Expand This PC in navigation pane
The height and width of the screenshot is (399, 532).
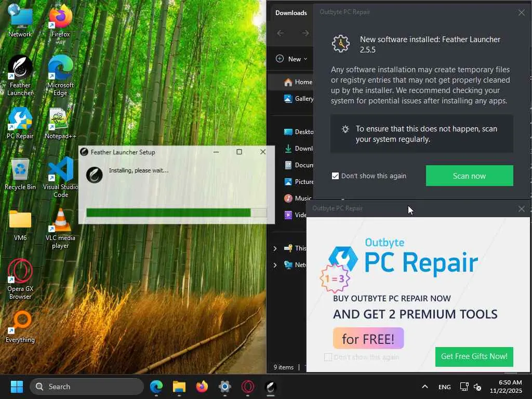point(275,248)
